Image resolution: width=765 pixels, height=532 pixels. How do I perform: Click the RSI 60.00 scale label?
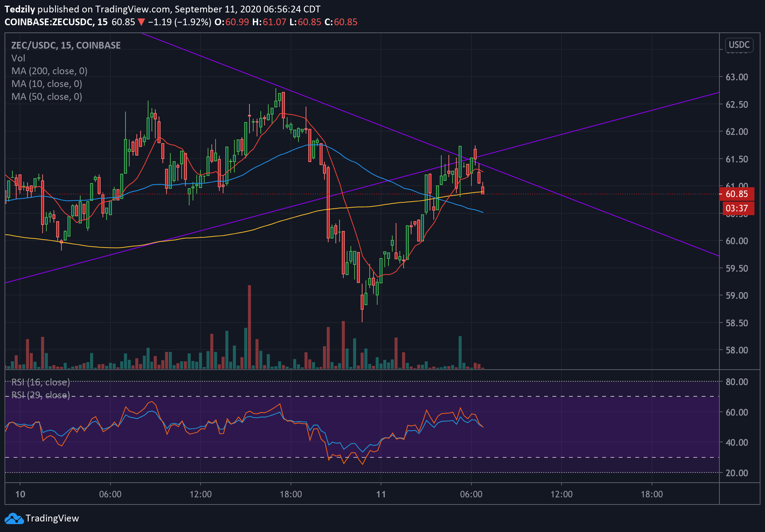pyautogui.click(x=737, y=412)
